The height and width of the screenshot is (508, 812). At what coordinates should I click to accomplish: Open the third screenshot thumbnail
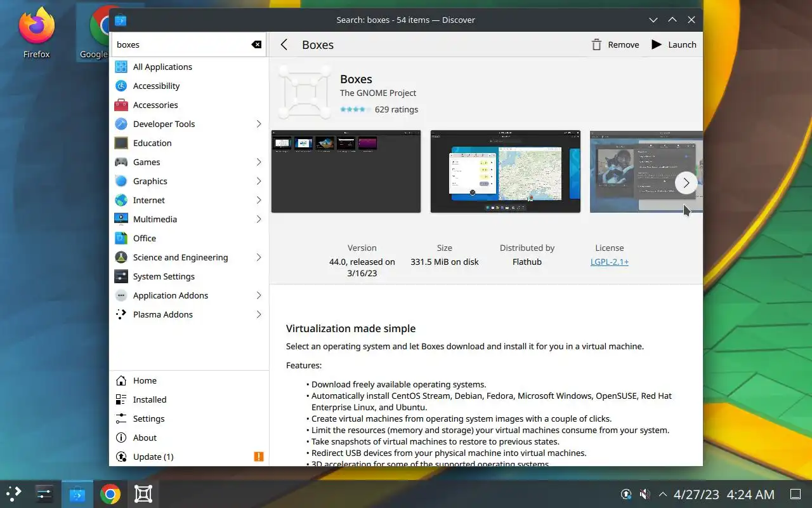646,171
